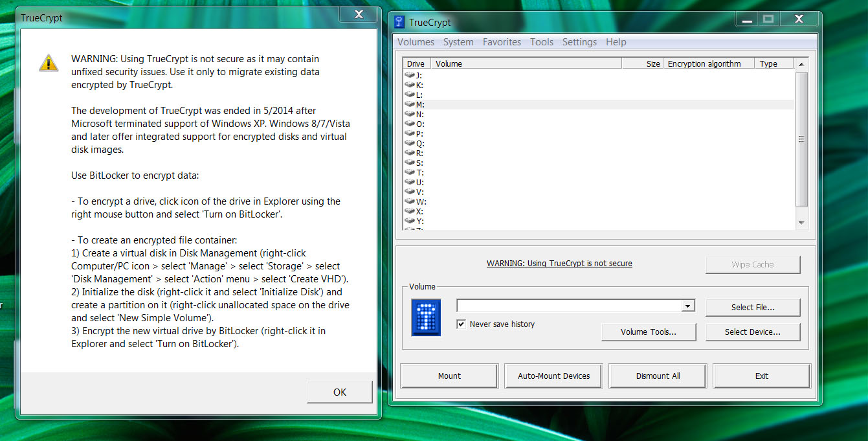Open the Volume Tools... button

pyautogui.click(x=649, y=332)
